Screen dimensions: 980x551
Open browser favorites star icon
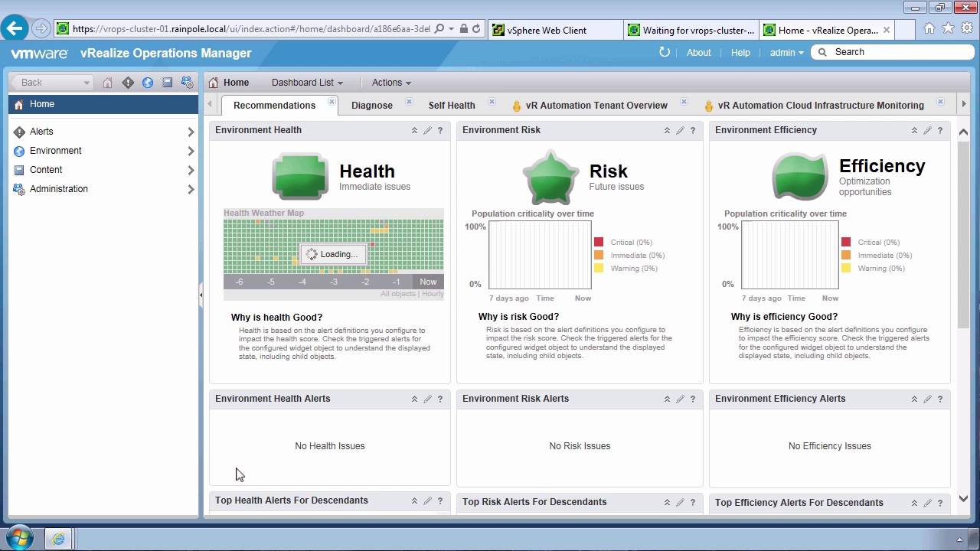948,28
